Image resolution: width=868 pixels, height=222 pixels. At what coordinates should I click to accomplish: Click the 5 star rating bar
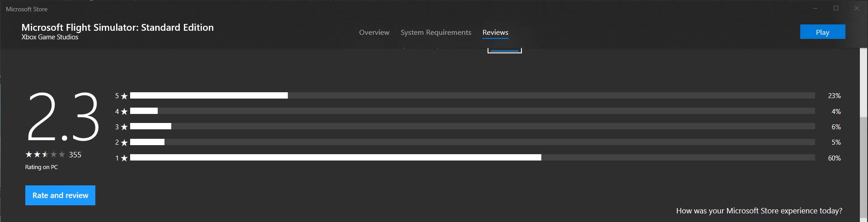coord(472,95)
